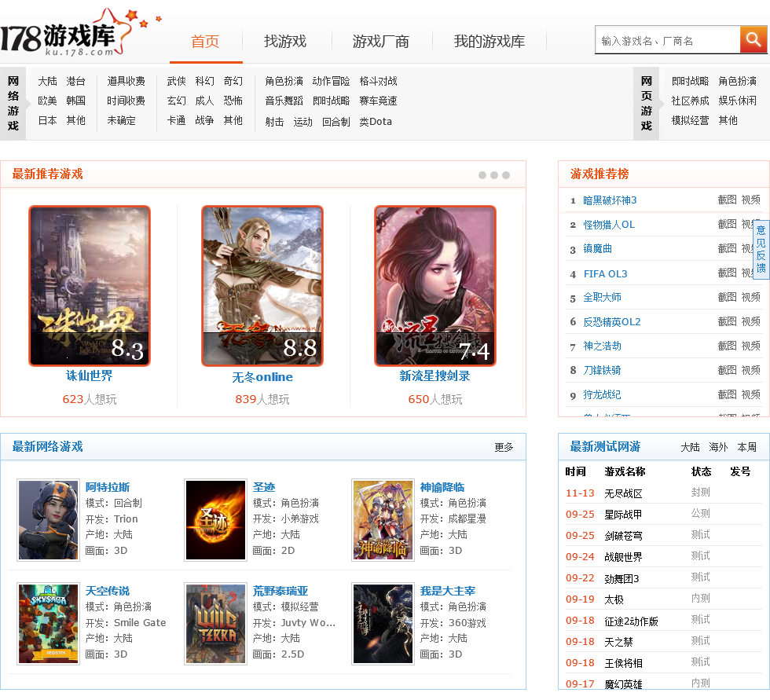This screenshot has width=770, height=700.
Task: Filter by 类Dota genre
Action: (x=376, y=121)
